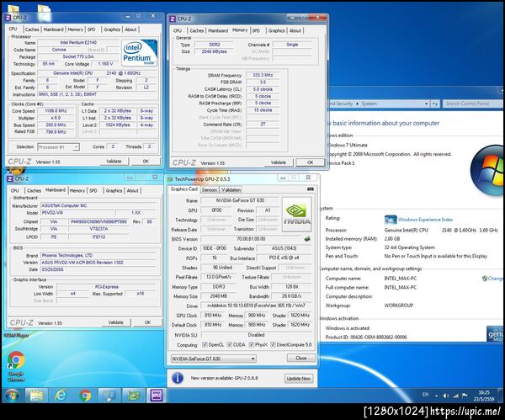Switch to the Validation tab in GPU-Z
The width and height of the screenshot is (505, 420).
point(231,189)
